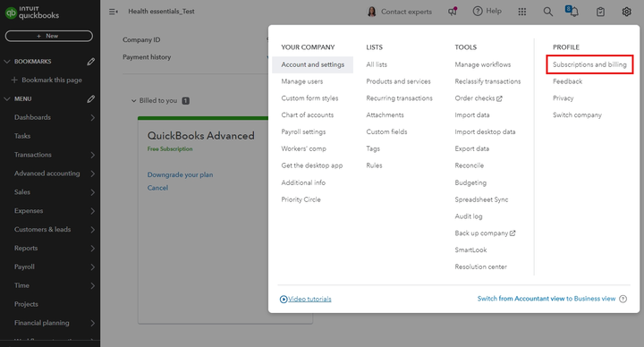Screen dimensions: 644x347
Task: Expand the Expenses submenu arrow
Action: (x=92, y=211)
